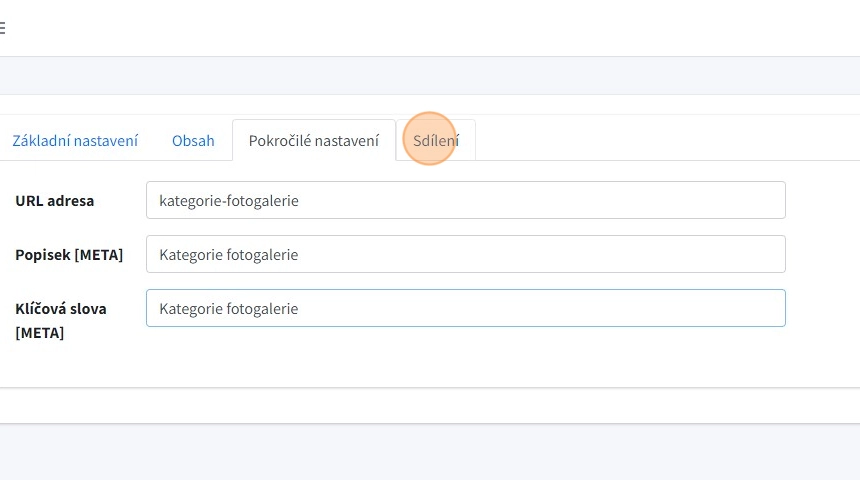Screen dimensions: 860x480
Task: Open the Obsah tab
Action: click(x=193, y=140)
